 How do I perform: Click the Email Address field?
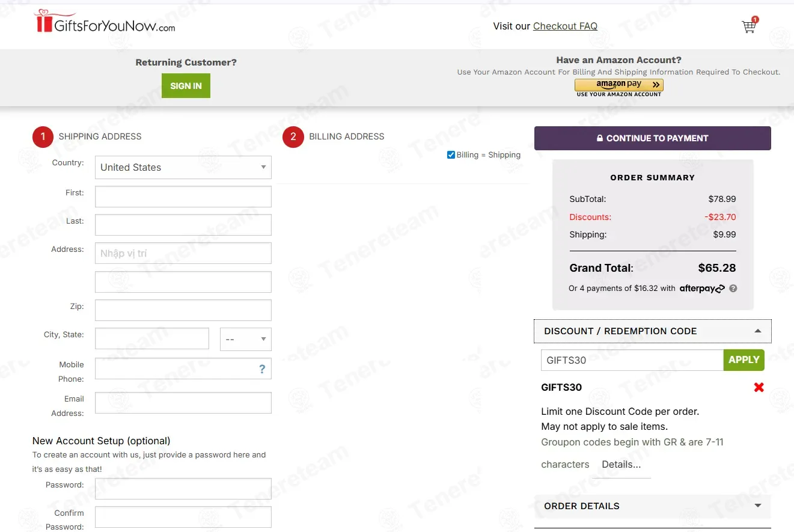pyautogui.click(x=183, y=403)
